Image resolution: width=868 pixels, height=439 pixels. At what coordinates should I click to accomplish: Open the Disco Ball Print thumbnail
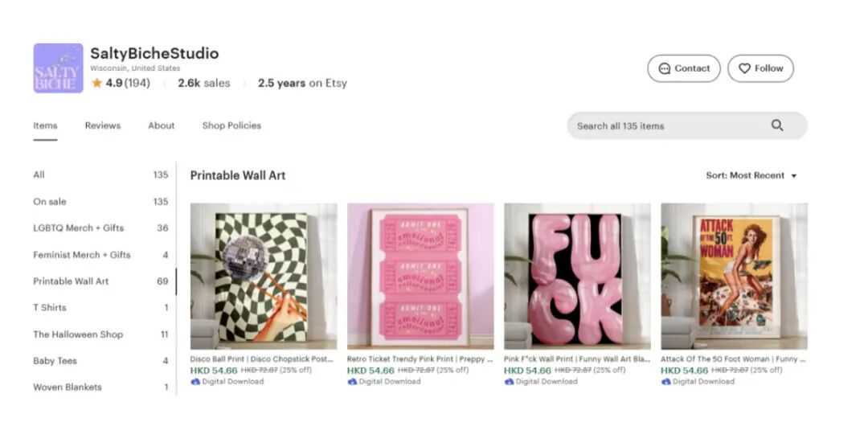tap(264, 277)
